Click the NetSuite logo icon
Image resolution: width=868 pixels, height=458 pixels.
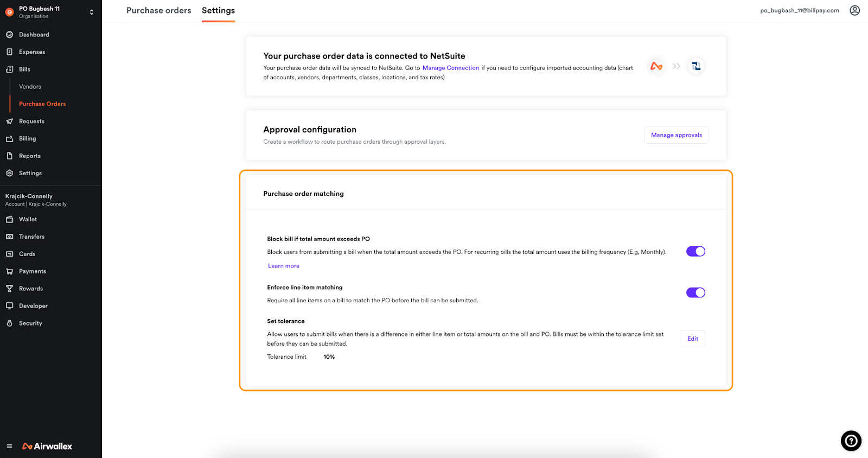point(696,66)
